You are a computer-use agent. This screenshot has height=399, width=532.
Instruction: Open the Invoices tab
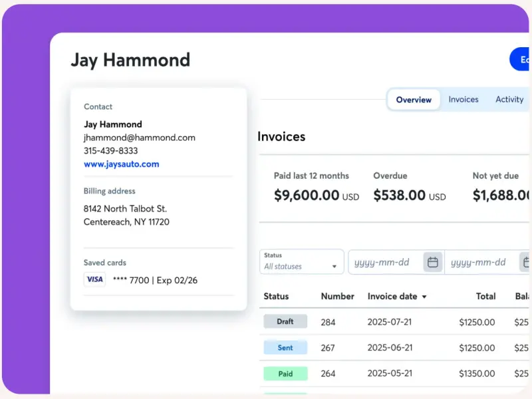point(464,100)
